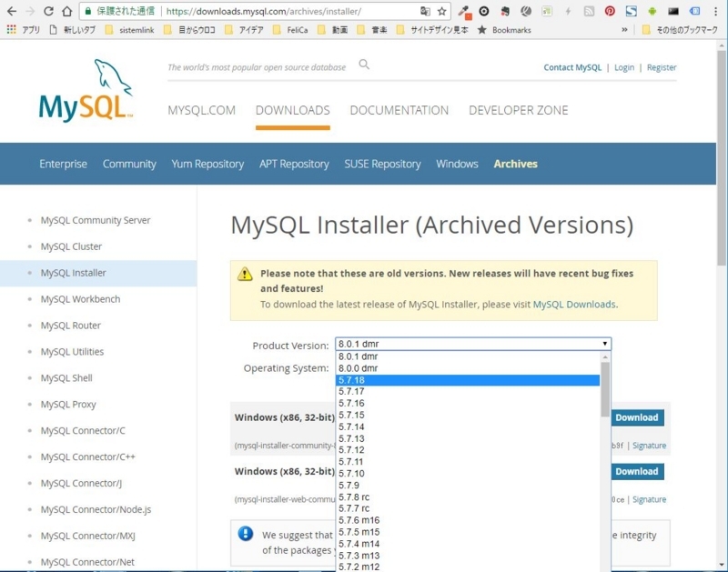Click the Contact MySQL link
Screen dimensions: 728x572
pos(572,67)
